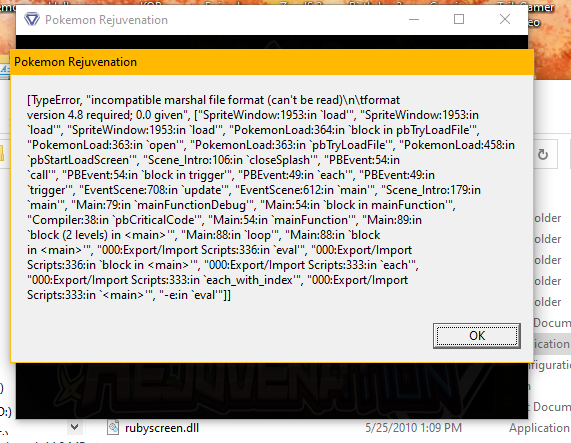Select the rubyscreen.dll file in Explorer
The height and width of the screenshot is (443, 571).
(x=162, y=428)
